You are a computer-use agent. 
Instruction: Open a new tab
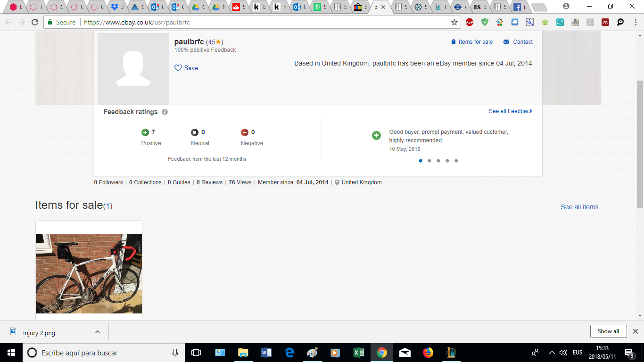(x=539, y=7)
